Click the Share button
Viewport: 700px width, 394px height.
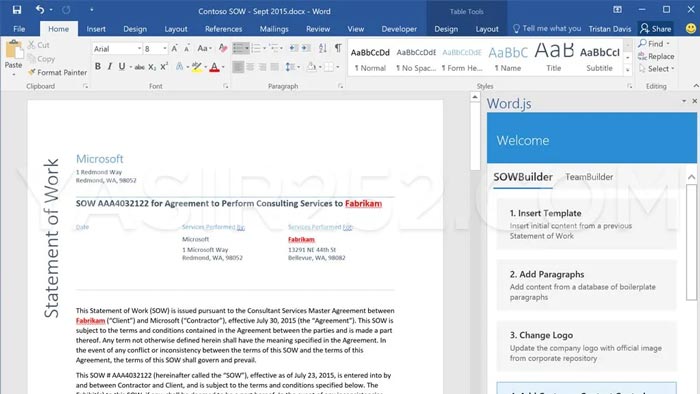pos(655,29)
